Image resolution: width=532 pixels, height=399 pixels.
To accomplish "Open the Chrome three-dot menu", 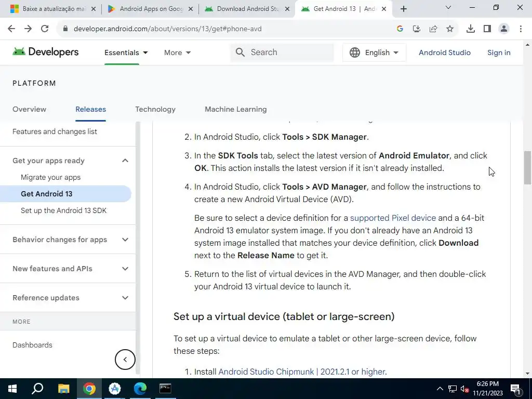I will tap(521, 29).
